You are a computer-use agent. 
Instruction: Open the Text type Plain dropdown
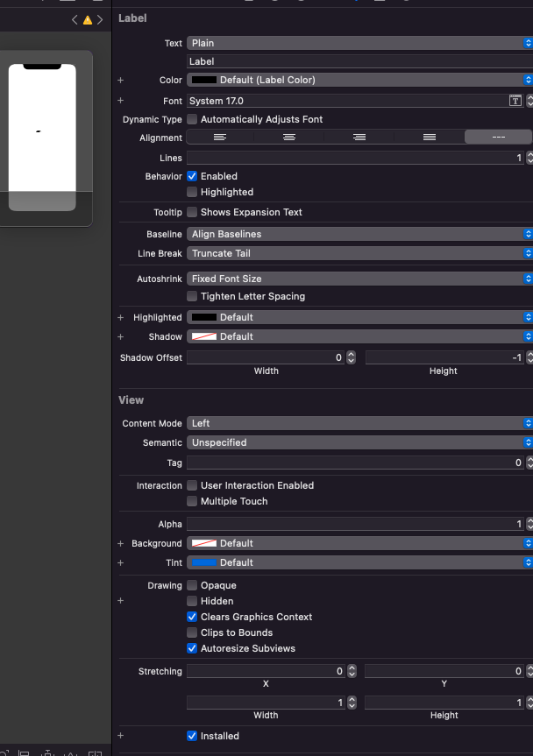click(x=359, y=43)
